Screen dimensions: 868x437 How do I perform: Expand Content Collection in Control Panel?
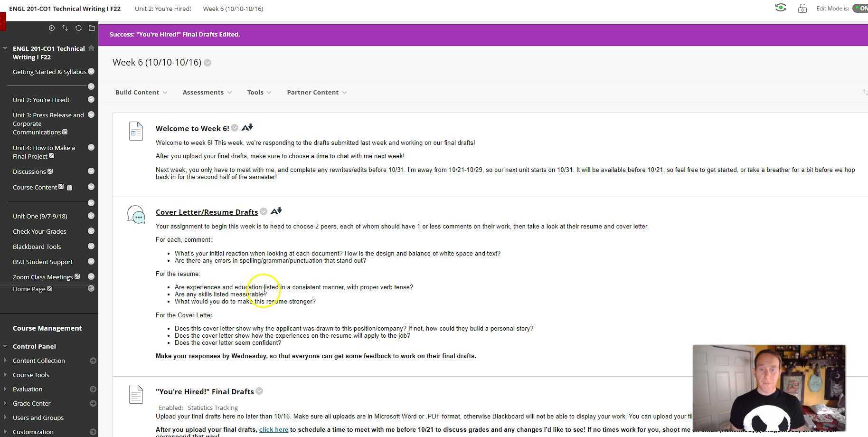[5, 361]
